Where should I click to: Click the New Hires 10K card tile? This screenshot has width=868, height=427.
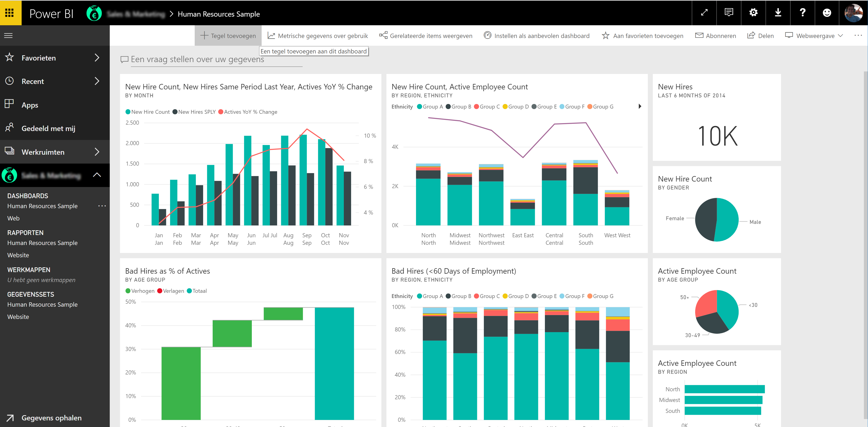(x=717, y=117)
